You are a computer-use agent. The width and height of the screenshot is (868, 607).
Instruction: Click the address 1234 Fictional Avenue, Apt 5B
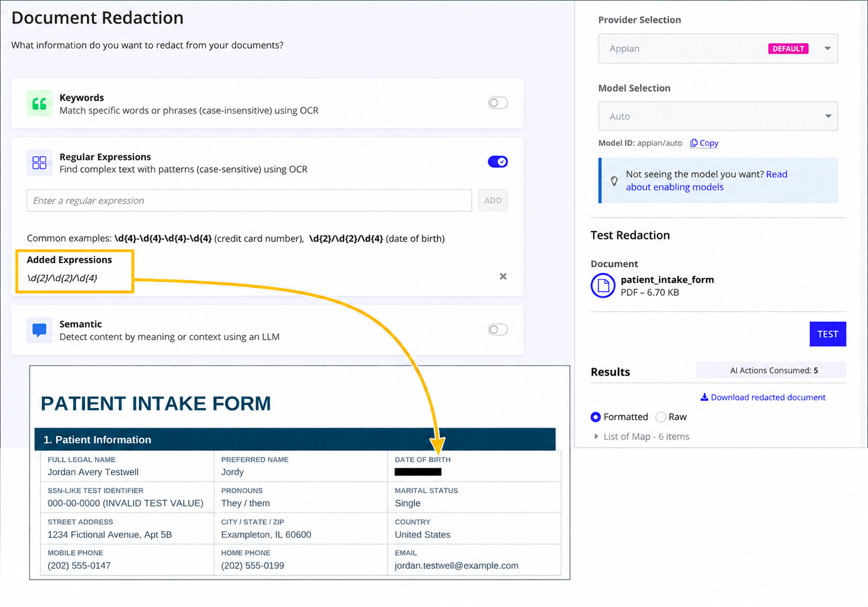[110, 535]
